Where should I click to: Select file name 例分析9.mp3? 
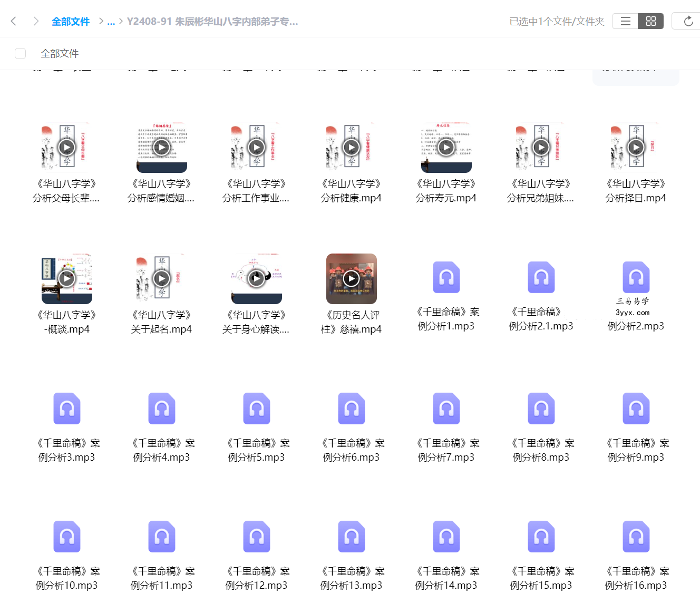point(636,458)
